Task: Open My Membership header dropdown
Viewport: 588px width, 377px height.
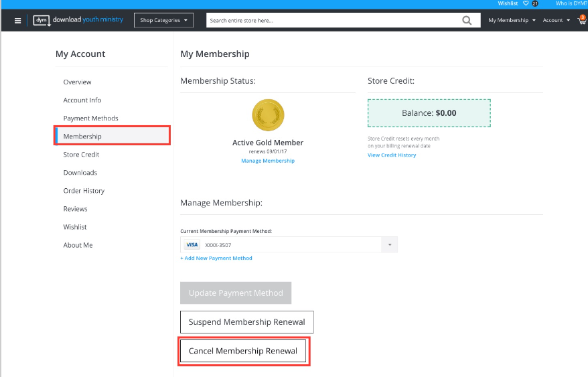Action: [x=512, y=21]
